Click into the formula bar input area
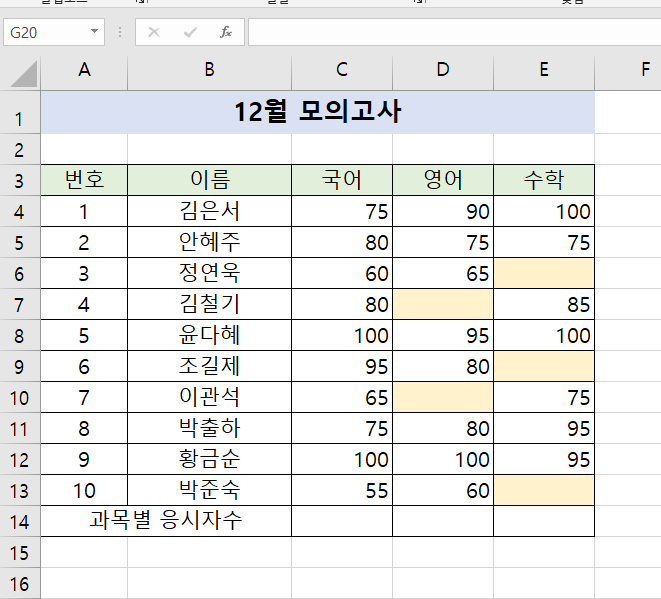Screen dimensions: 661x599 click(454, 32)
